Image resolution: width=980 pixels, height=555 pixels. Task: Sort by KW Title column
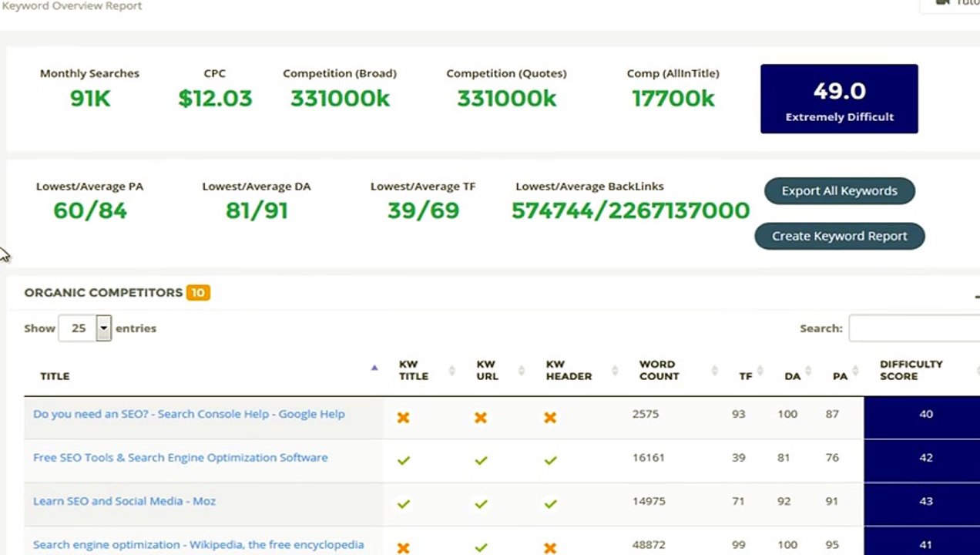coord(413,370)
